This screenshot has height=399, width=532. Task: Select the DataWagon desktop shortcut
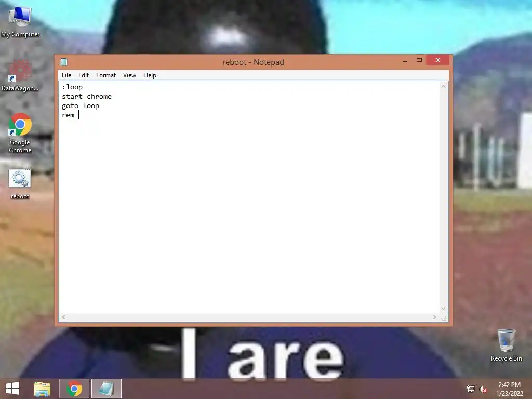20,75
